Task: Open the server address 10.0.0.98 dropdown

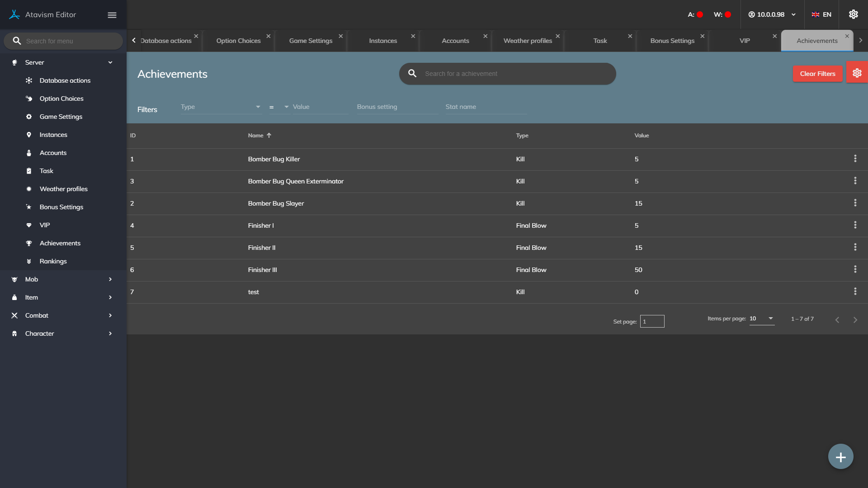Action: pos(772,14)
